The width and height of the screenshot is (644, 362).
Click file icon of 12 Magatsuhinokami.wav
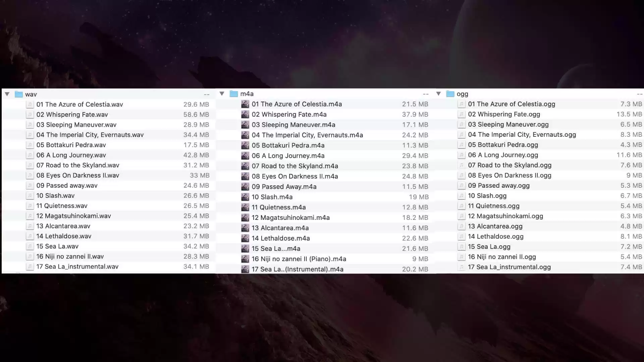(30, 216)
